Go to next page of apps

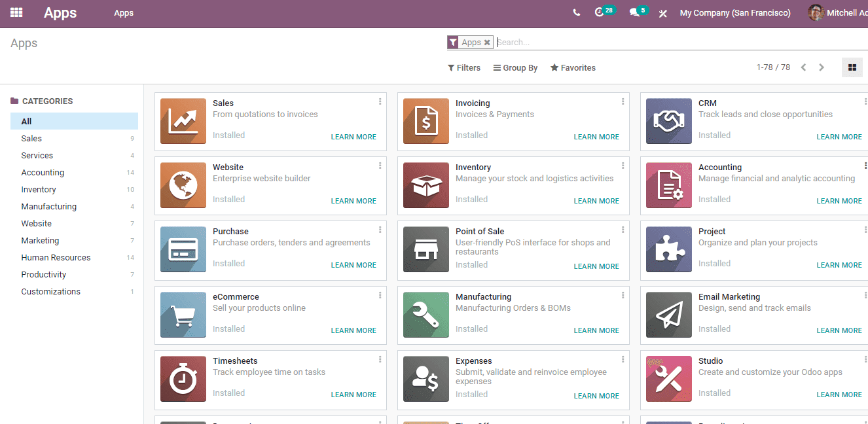click(822, 67)
